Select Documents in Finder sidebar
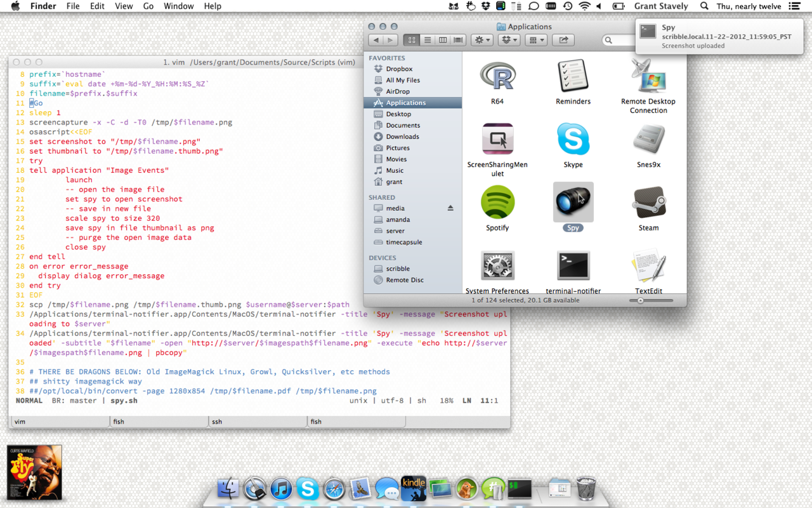 pyautogui.click(x=413, y=125)
